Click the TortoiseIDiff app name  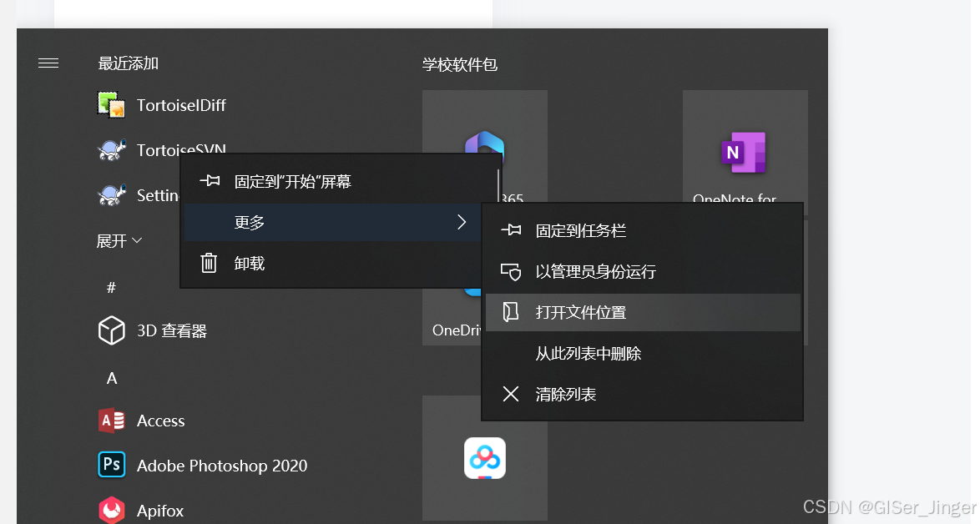[181, 105]
